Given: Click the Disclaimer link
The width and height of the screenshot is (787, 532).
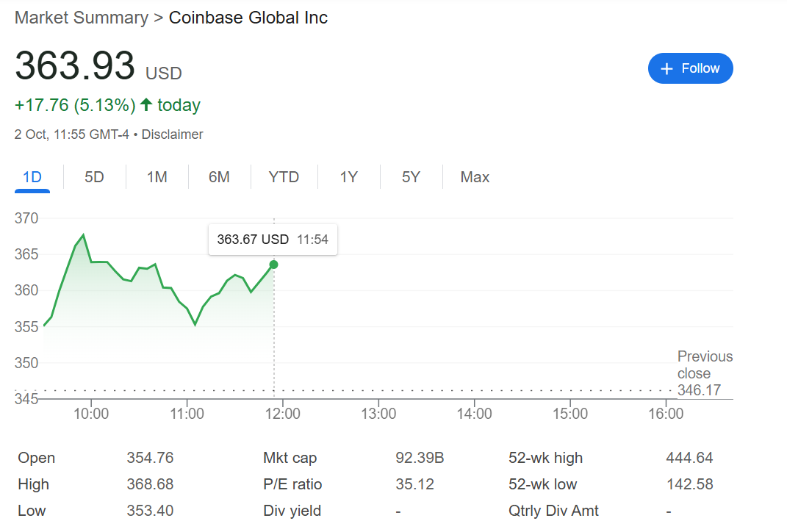Looking at the screenshot, I should coord(172,134).
